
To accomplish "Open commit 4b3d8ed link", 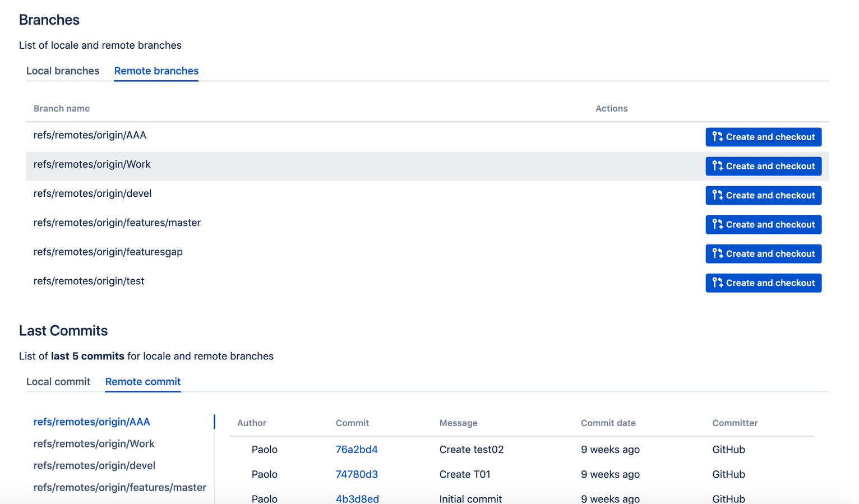I will coord(357,498).
